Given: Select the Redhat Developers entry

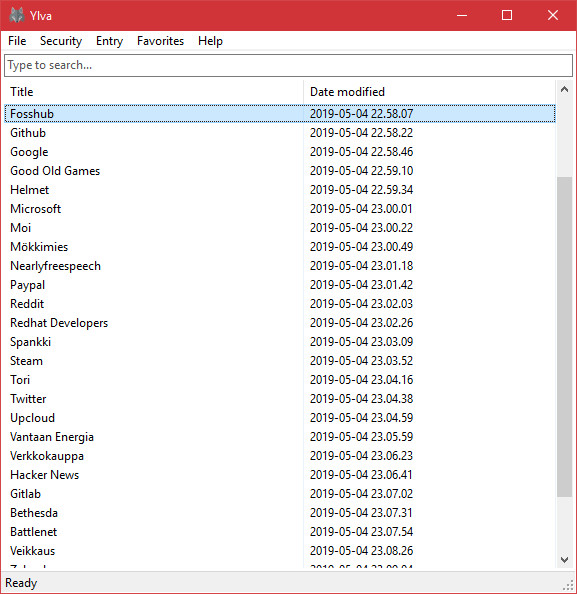Looking at the screenshot, I should coord(280,323).
